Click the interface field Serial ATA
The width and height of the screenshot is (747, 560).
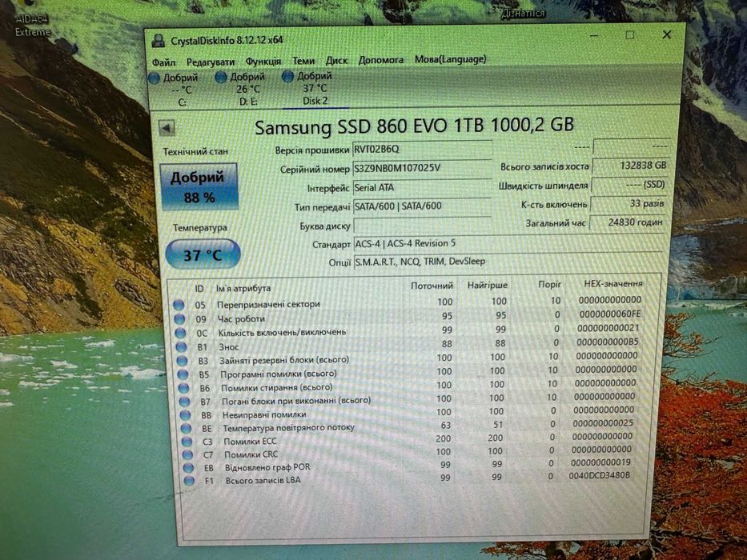(x=422, y=187)
